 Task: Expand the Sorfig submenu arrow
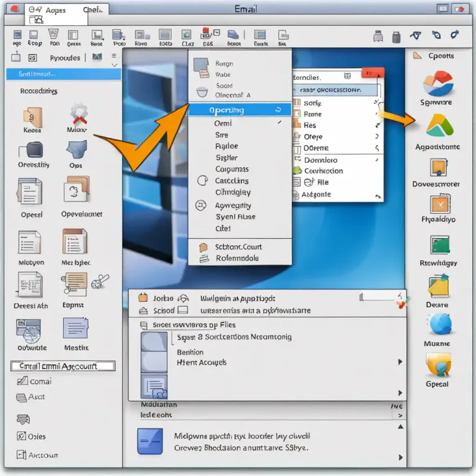tap(377, 103)
